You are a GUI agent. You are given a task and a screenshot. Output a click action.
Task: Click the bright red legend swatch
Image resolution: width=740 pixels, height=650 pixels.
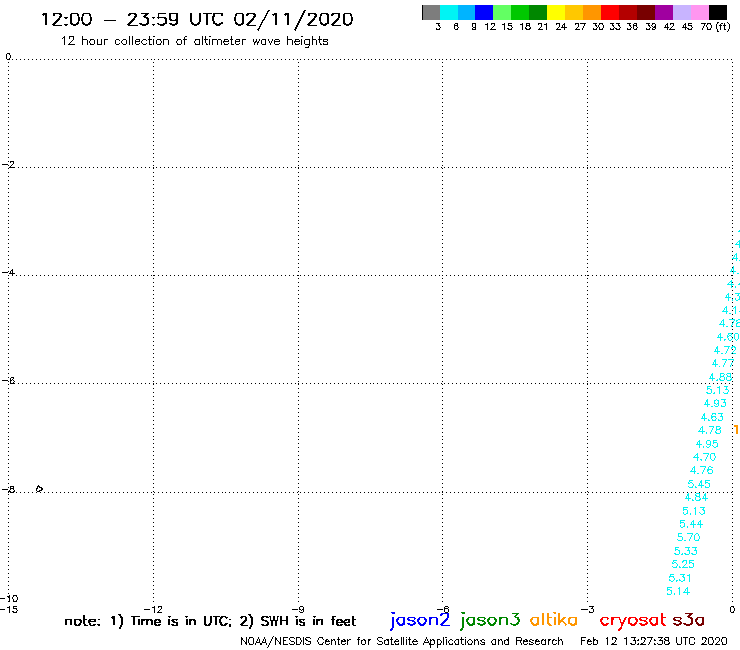tap(610, 12)
